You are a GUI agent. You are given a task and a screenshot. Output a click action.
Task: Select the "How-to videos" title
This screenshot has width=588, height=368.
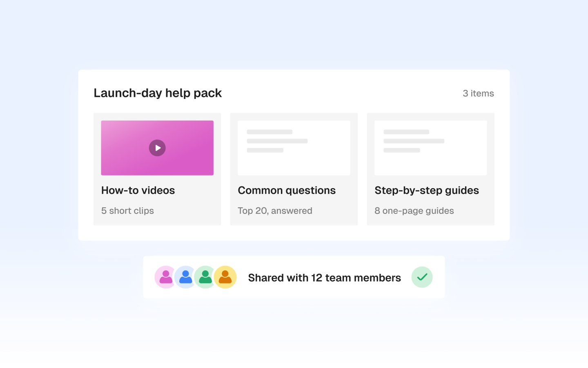[x=138, y=191]
